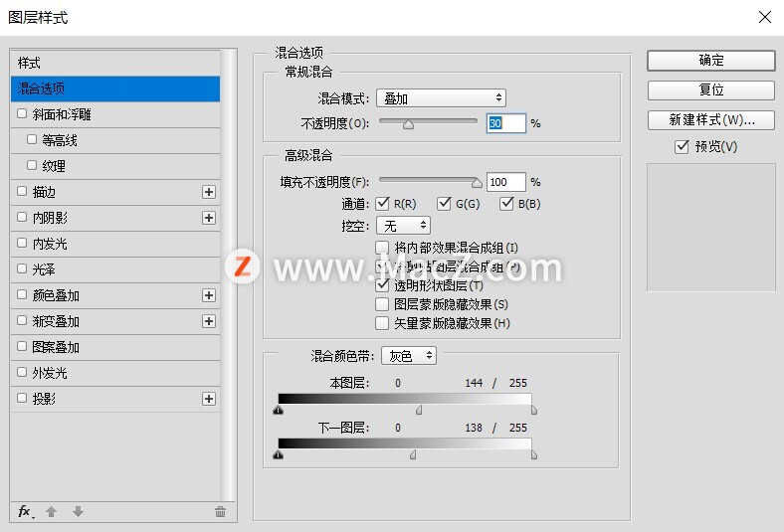Click the 下一图层 gradient bar
This screenshot has height=532, width=784.
coord(405,443)
